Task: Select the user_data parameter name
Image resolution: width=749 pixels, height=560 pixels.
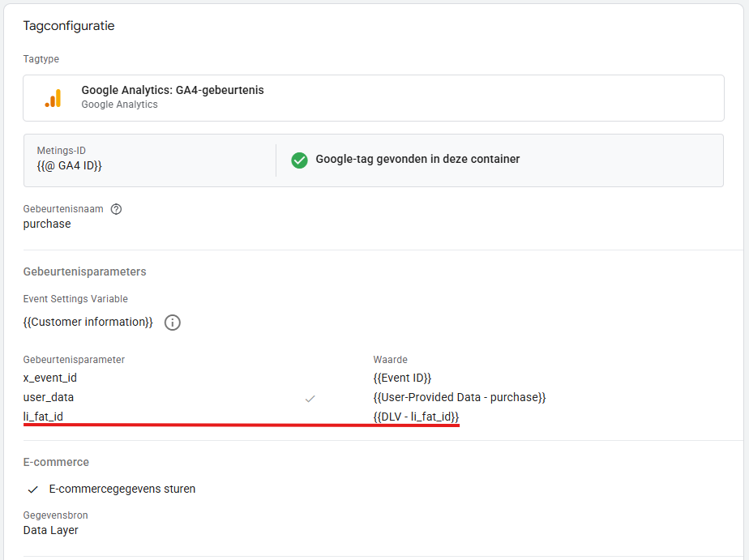Action: tap(49, 397)
